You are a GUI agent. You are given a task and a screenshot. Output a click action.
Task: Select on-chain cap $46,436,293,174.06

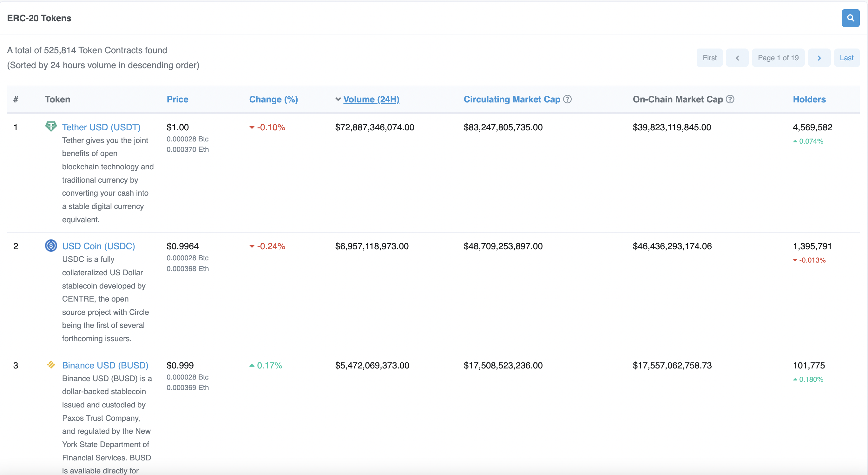coord(672,246)
